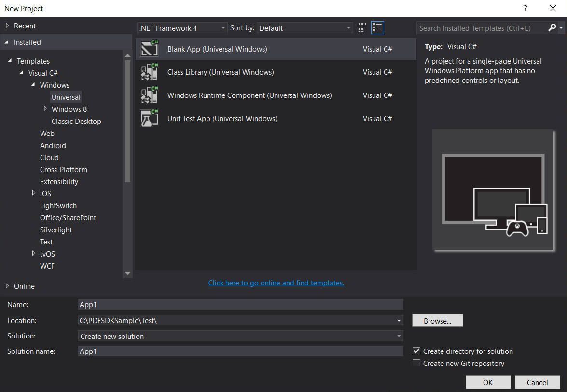
Task: Uncheck Create directory for solution
Action: [x=416, y=351]
